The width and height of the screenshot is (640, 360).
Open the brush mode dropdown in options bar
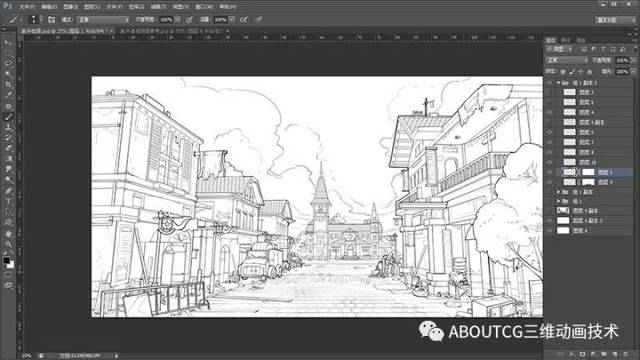coord(103,20)
